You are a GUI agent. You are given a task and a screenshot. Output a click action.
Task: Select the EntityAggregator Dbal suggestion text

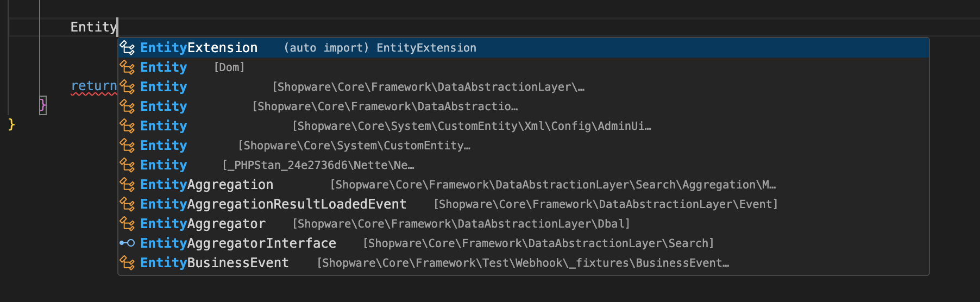(203, 224)
